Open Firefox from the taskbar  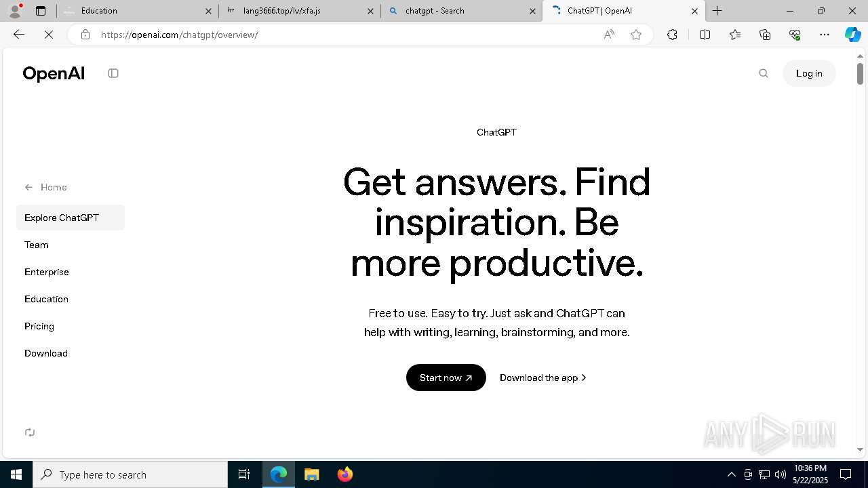tap(345, 474)
